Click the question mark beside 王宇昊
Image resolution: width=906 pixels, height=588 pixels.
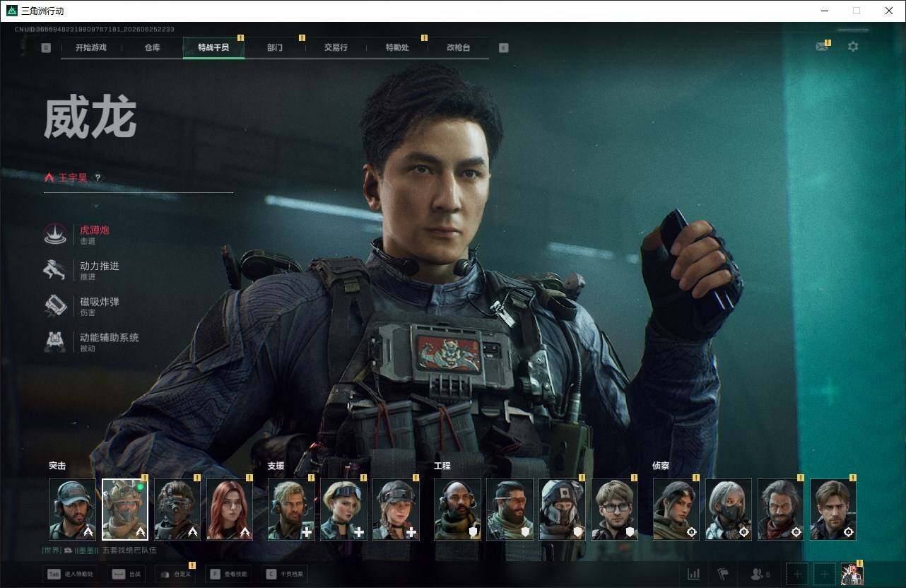98,178
